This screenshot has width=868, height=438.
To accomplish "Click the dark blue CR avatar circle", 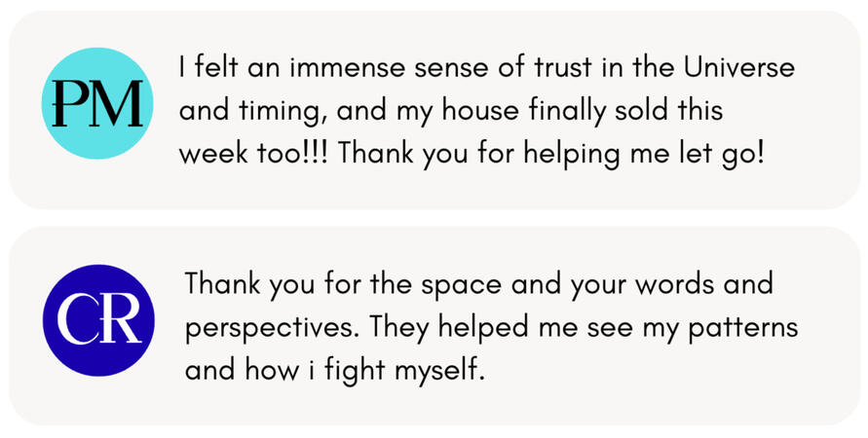I will [98, 320].
